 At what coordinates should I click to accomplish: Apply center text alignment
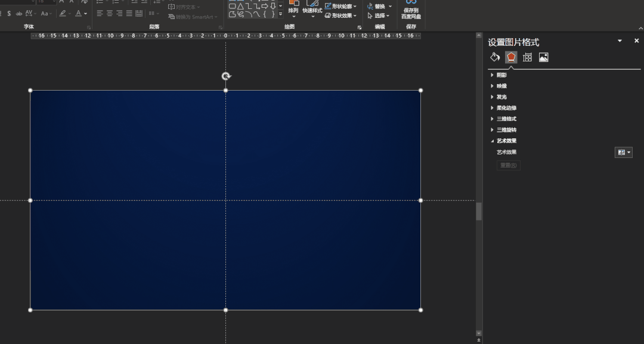110,13
